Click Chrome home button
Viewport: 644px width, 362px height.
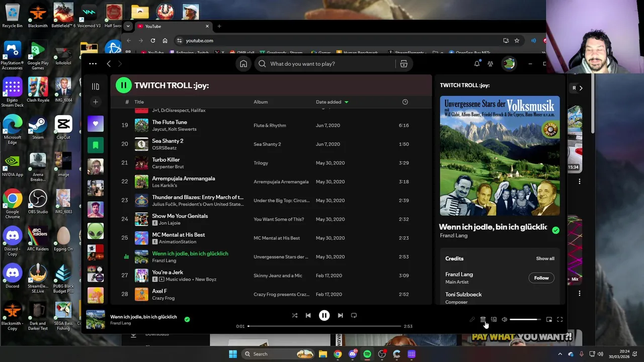pos(165,41)
